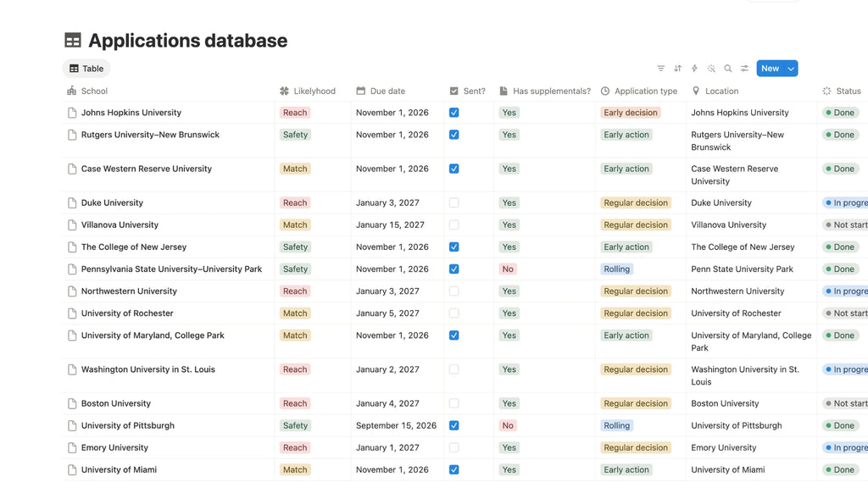
Task: Open Villanova University page icon
Action: tap(72, 225)
